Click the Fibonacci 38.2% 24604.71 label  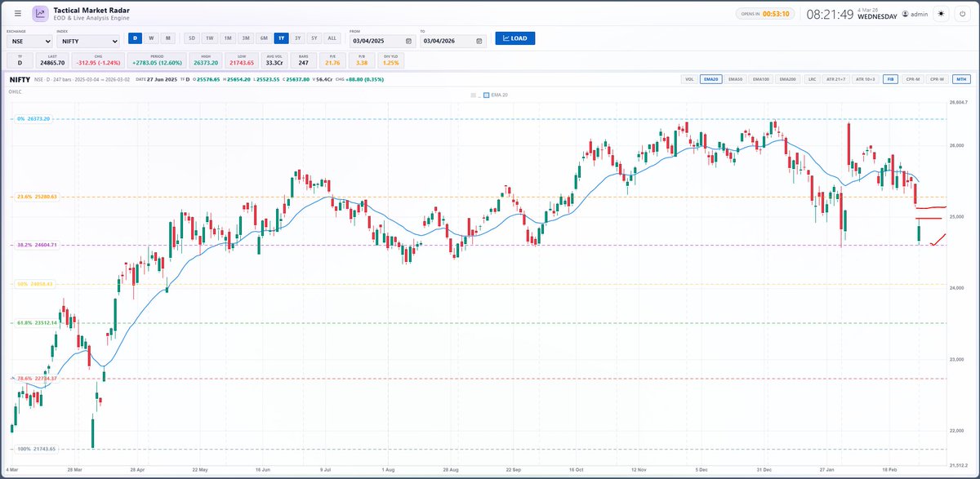tap(36, 245)
